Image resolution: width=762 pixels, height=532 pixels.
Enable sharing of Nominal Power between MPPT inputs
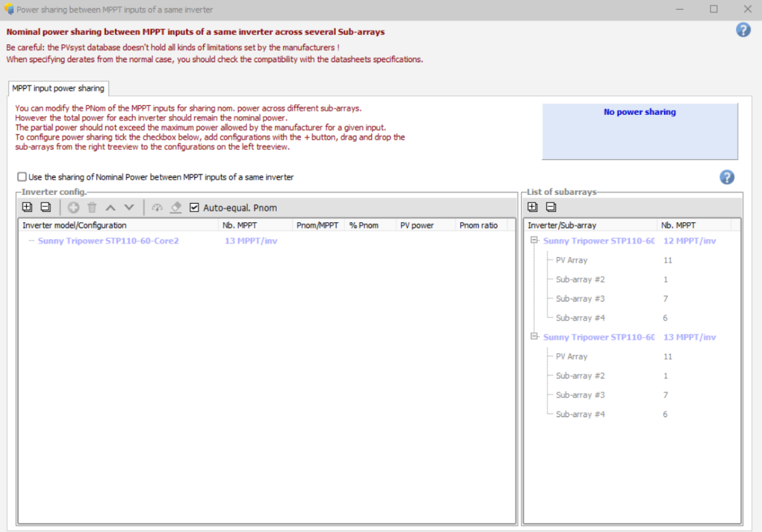click(22, 177)
